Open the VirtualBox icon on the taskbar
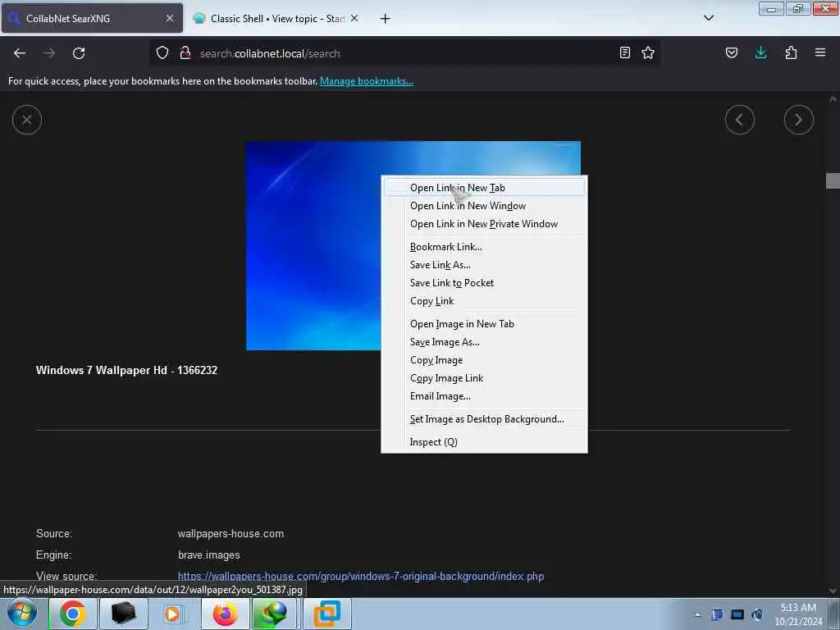Screen dimensions: 840x630 click(x=327, y=614)
